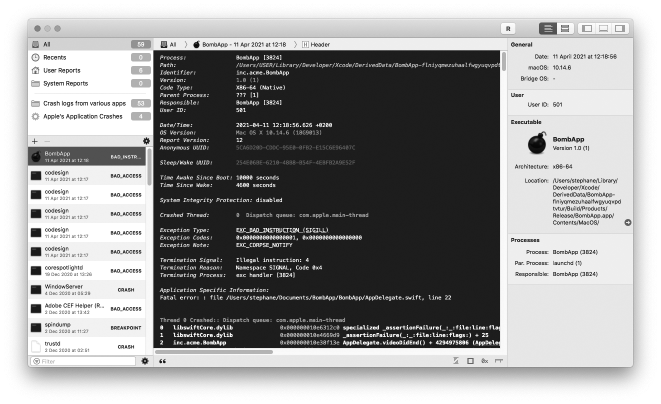Click the Recents clock icon
661x404 pixels.
[36, 57]
